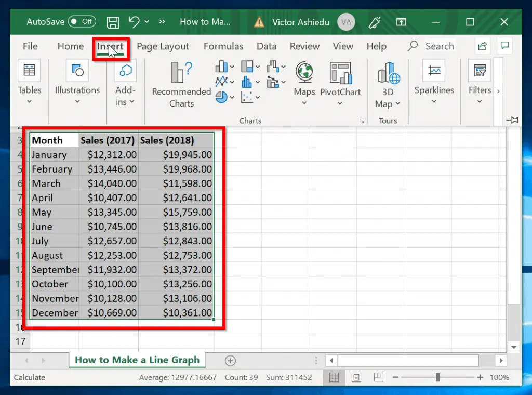Toggle the AutoSave switch
532x395 pixels.
tap(81, 22)
